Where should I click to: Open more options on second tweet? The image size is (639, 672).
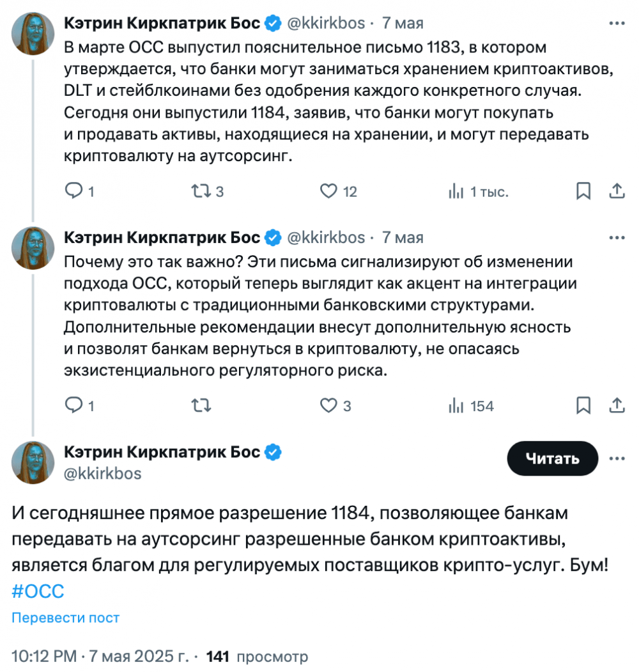point(617,237)
